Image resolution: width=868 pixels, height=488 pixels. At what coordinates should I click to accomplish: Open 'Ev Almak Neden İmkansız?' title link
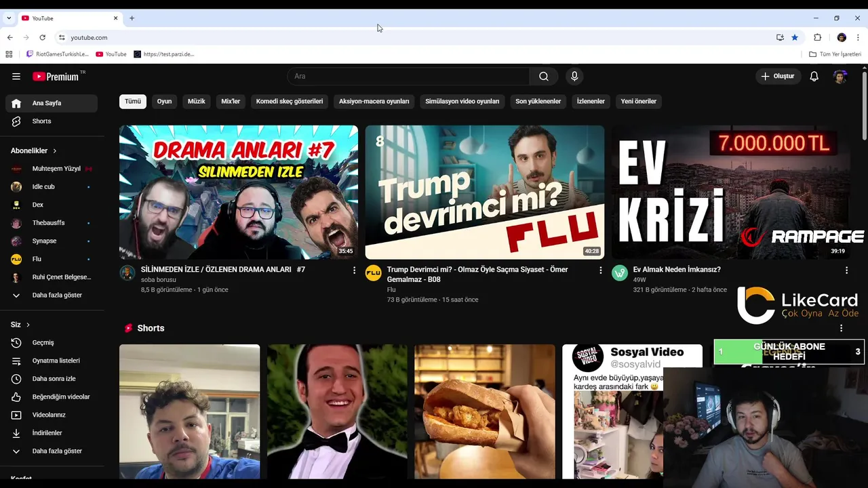pos(677,270)
